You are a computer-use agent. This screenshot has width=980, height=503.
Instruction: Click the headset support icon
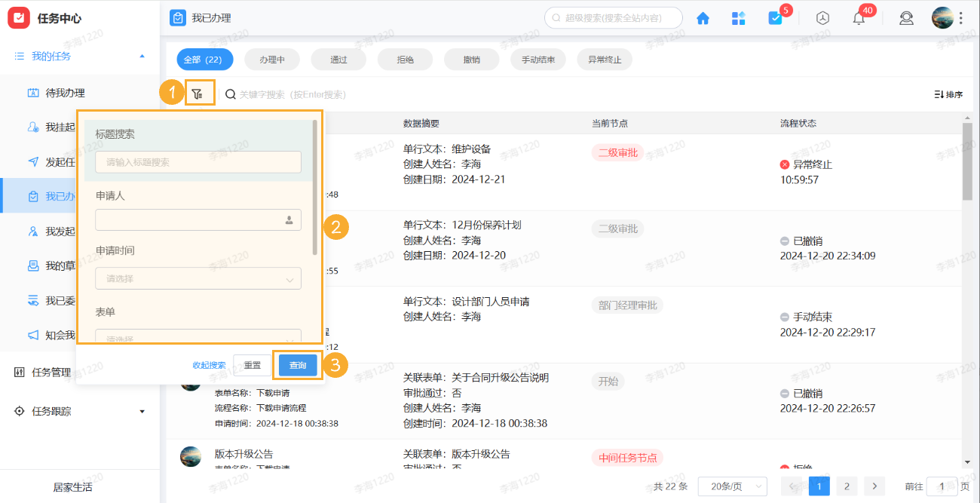pos(906,17)
